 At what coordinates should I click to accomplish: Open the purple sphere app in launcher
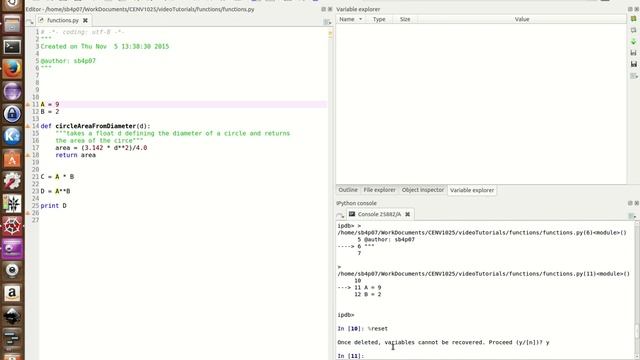(x=12, y=91)
